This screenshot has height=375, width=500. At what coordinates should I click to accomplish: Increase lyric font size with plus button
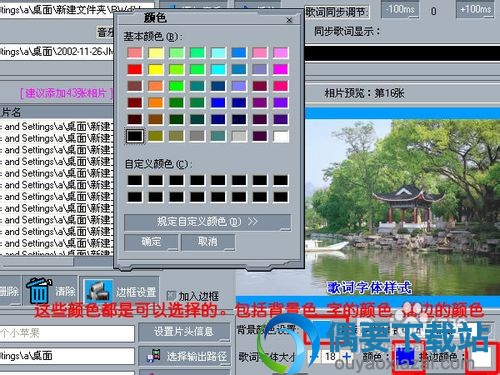coord(347,357)
